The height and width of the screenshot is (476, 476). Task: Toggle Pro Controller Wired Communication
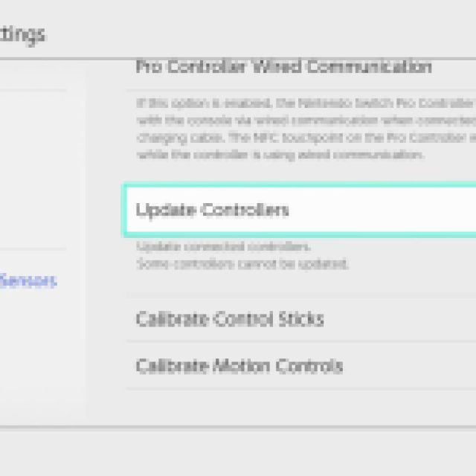[x=283, y=67]
